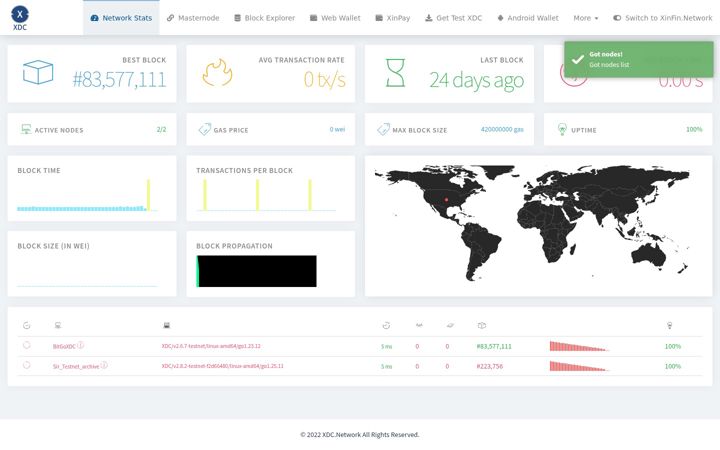Expand the More dropdown menu
The image size is (720, 450).
tap(586, 18)
